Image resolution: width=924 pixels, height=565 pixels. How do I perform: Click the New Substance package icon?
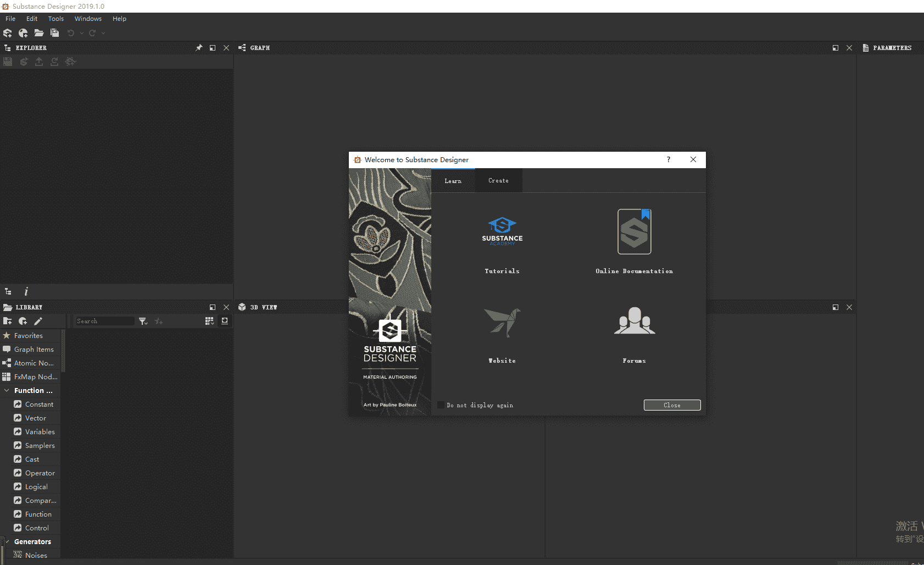8,33
